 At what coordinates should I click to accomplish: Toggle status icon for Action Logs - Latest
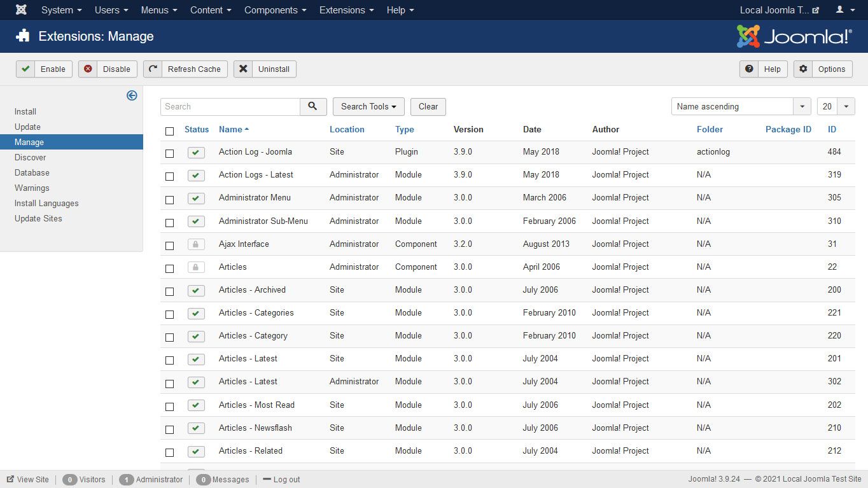pos(196,176)
